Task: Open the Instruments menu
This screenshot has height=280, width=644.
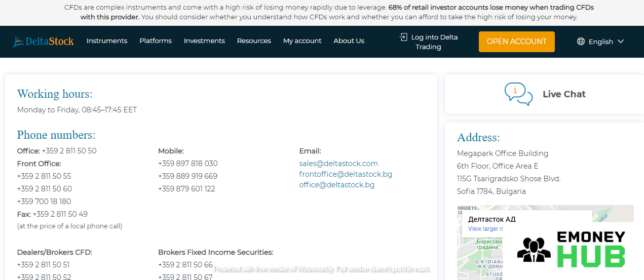Action: point(107,41)
